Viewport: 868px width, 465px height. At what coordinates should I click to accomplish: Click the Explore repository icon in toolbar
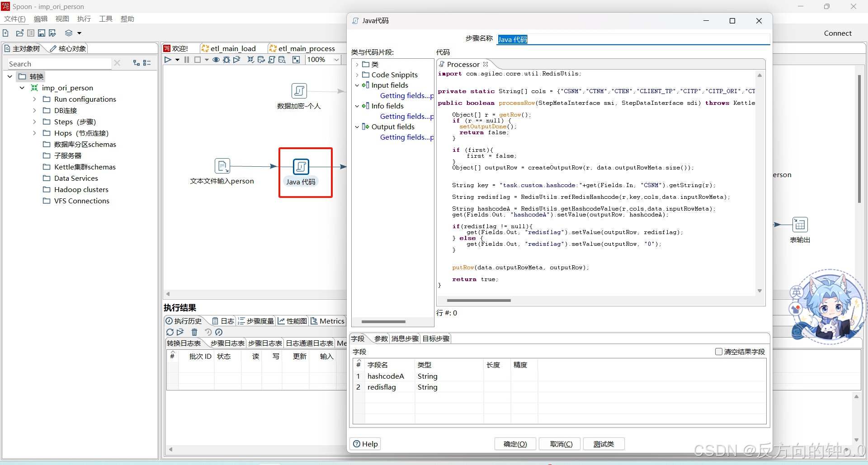coord(31,33)
